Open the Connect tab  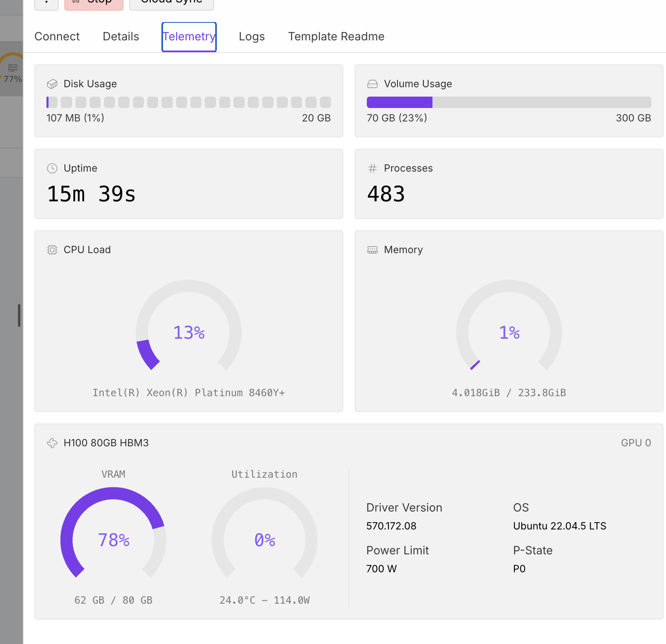coord(57,37)
